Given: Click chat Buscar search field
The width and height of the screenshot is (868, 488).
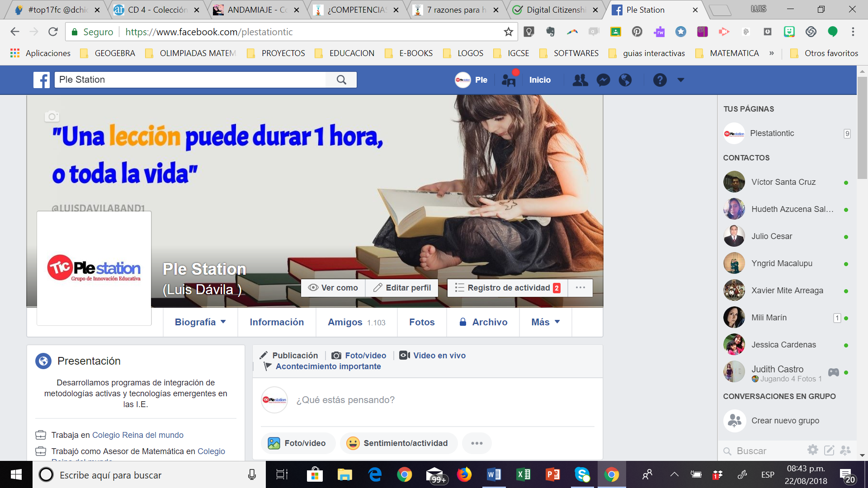Looking at the screenshot, I should coord(764,451).
